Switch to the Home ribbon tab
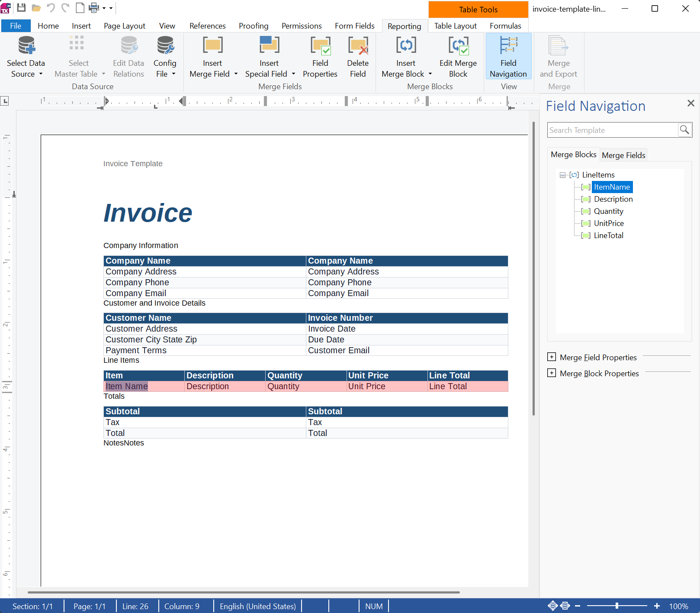The width and height of the screenshot is (700, 613). pos(48,26)
